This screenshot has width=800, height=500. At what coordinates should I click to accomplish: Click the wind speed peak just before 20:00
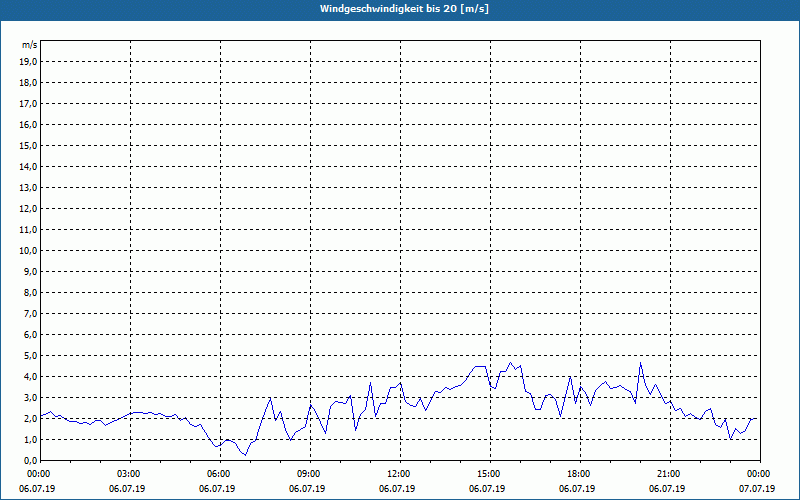tap(640, 363)
